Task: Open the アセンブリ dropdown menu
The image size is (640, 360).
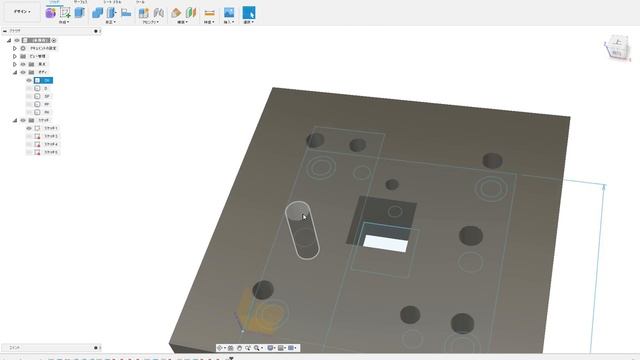Action: pyautogui.click(x=151, y=22)
